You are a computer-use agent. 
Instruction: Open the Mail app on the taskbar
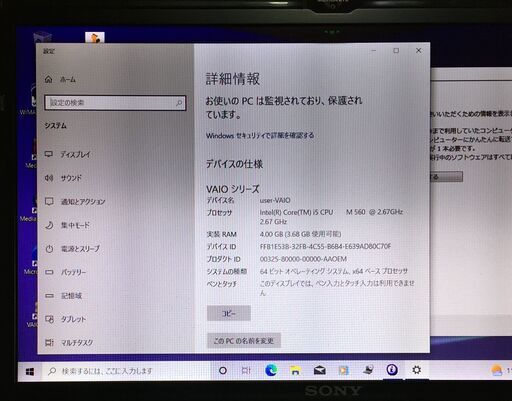point(320,371)
